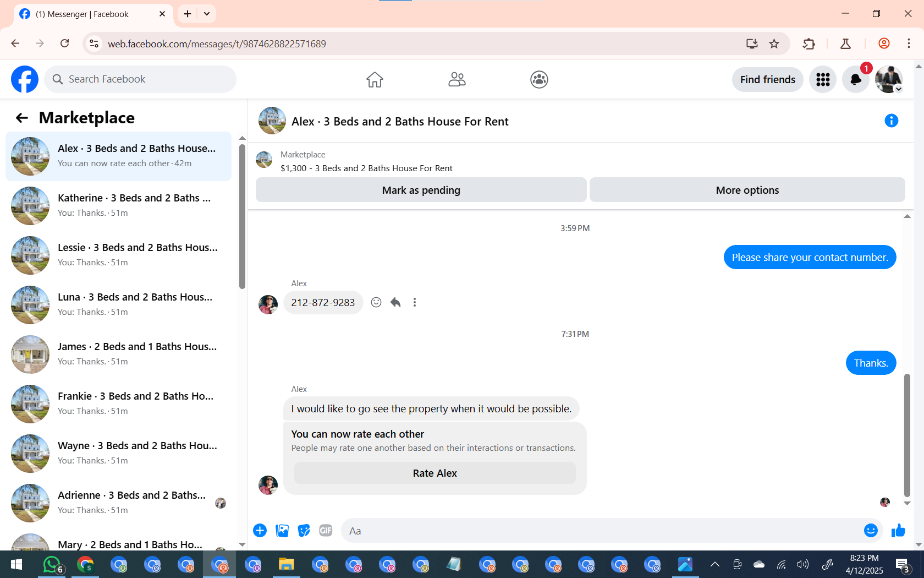The width and height of the screenshot is (924, 578).
Task: Click the emoji react icon beside phone number
Action: tap(376, 302)
